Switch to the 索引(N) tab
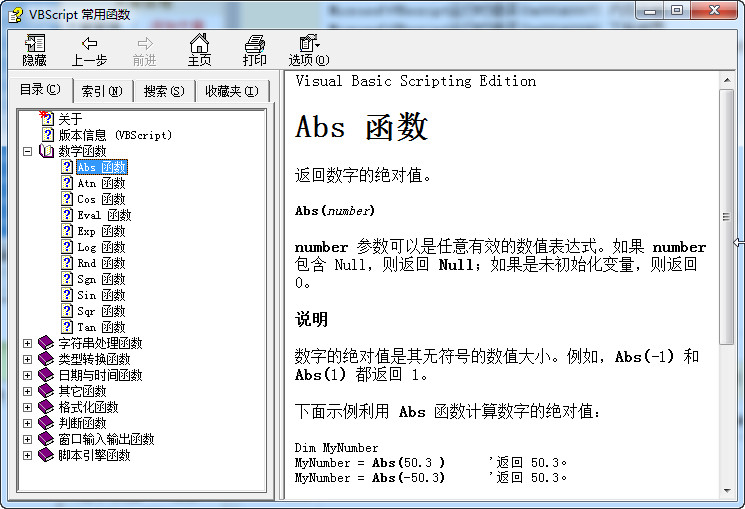This screenshot has width=745, height=509. [x=102, y=91]
